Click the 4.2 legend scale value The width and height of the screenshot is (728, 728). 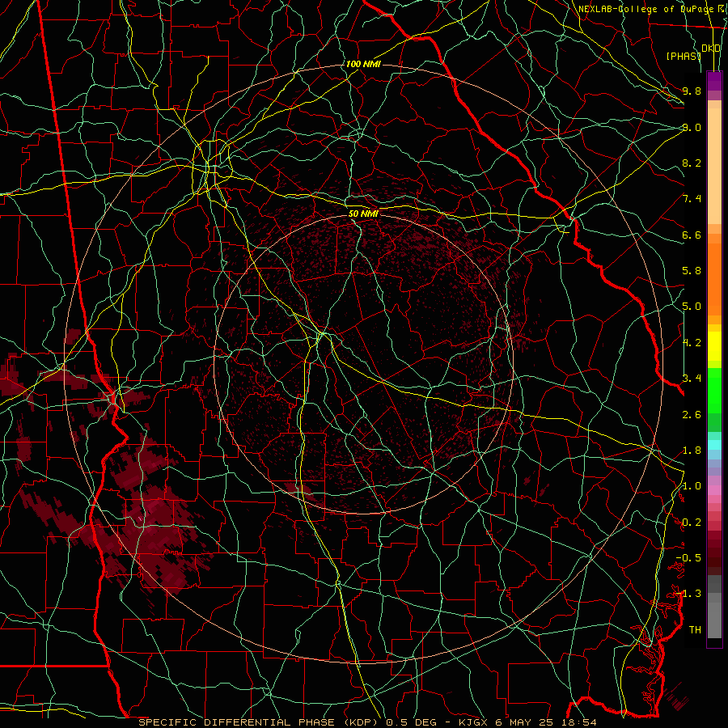pos(692,343)
